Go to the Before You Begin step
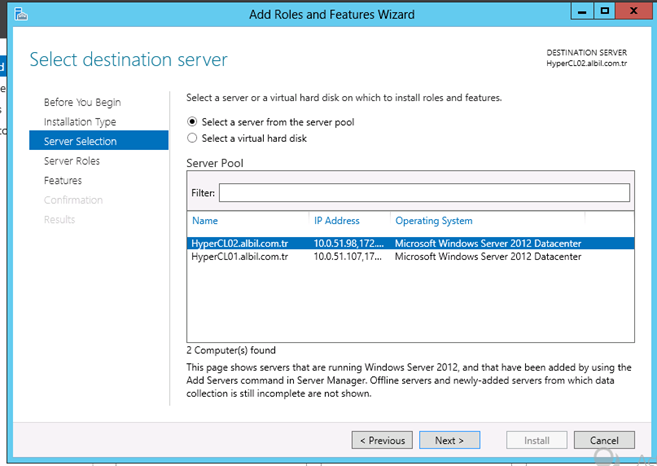 coord(83,102)
